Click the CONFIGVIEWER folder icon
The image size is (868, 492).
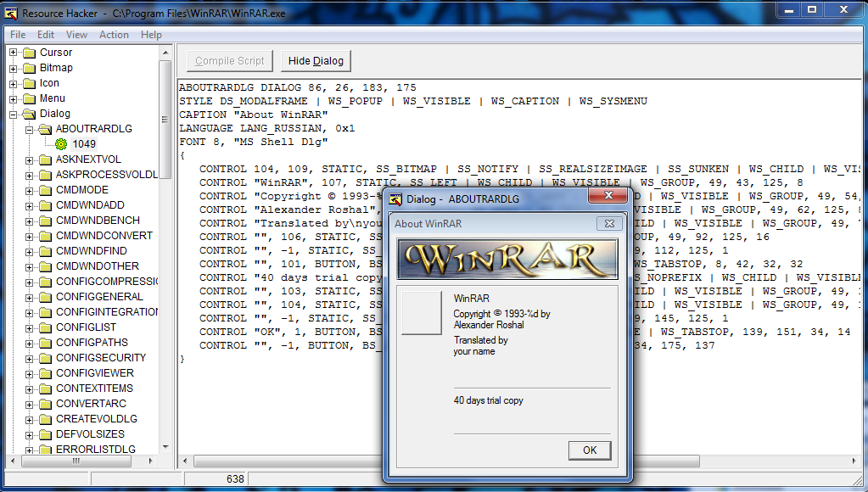point(45,373)
